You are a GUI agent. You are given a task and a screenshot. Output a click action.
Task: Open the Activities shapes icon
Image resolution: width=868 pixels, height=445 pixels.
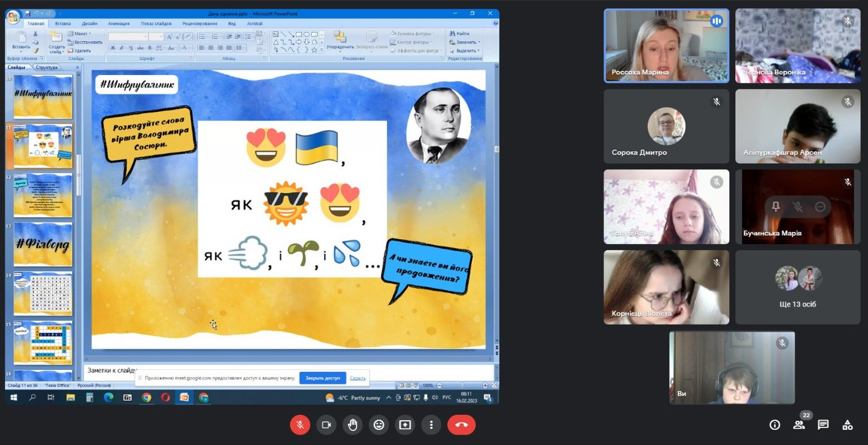(x=847, y=425)
